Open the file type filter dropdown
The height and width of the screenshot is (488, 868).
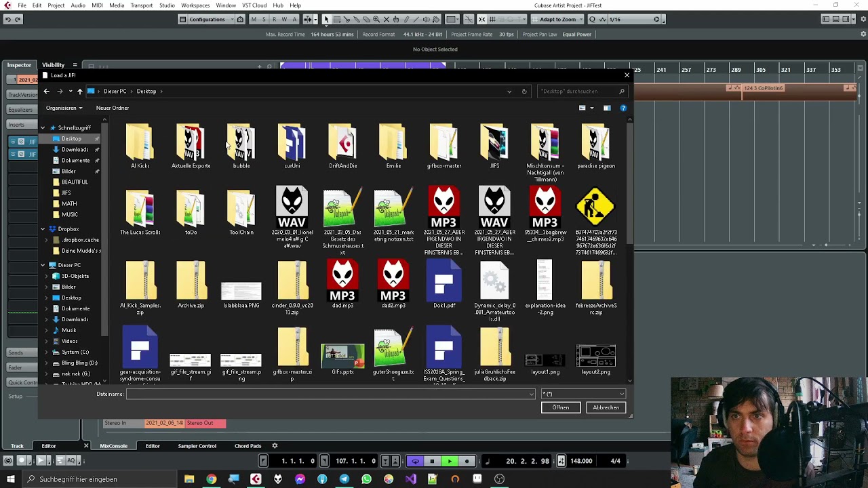point(583,394)
